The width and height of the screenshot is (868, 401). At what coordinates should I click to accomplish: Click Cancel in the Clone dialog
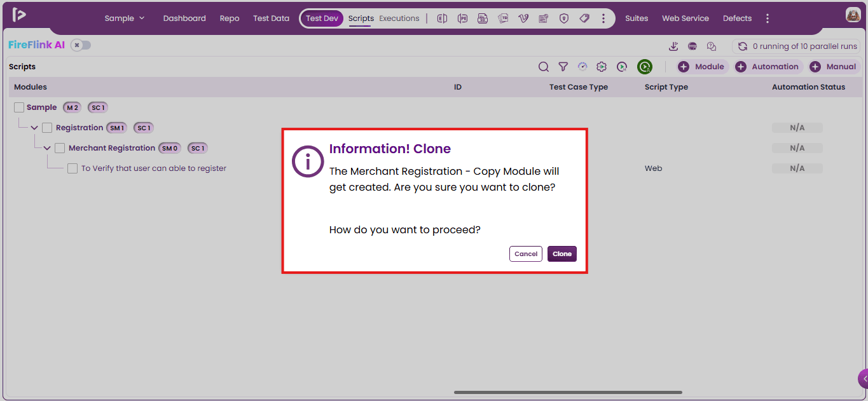coord(526,254)
